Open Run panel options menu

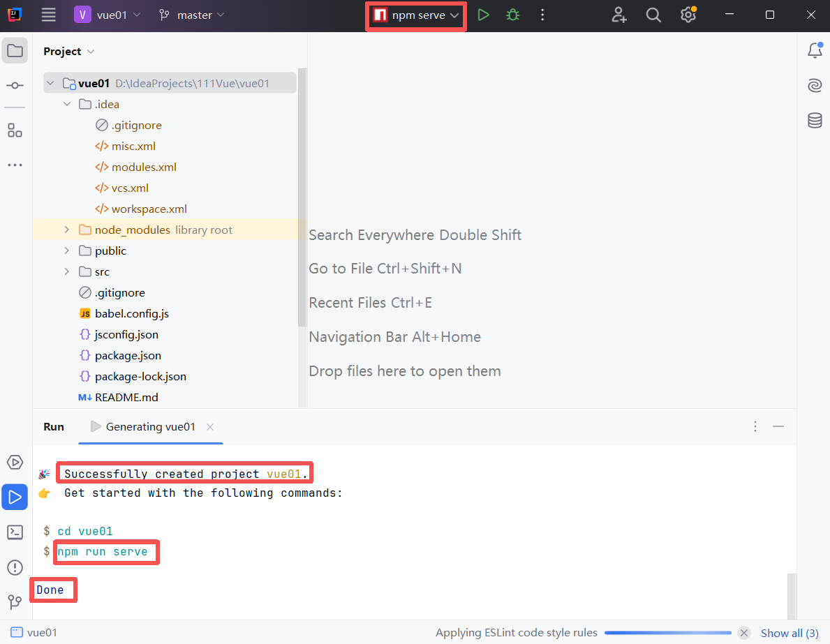(755, 426)
